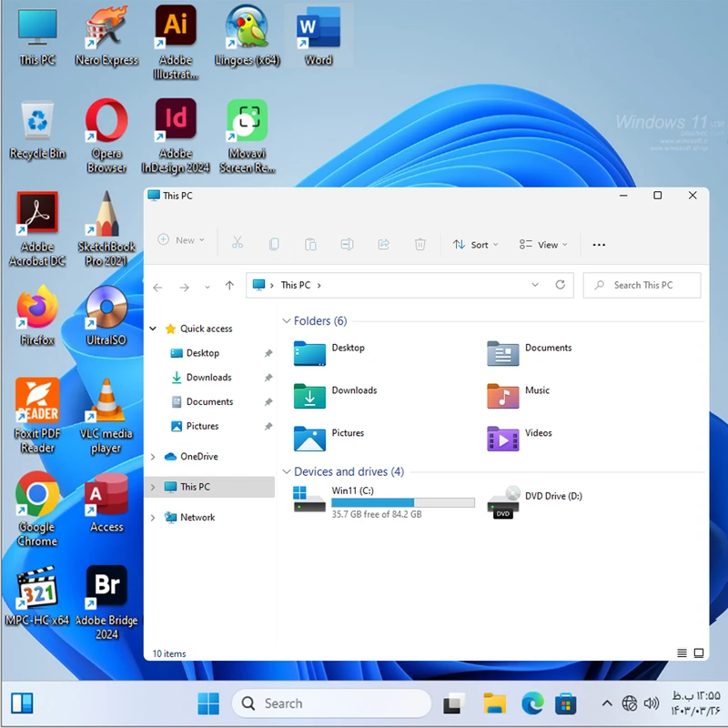Open the View dropdown menu

543,244
